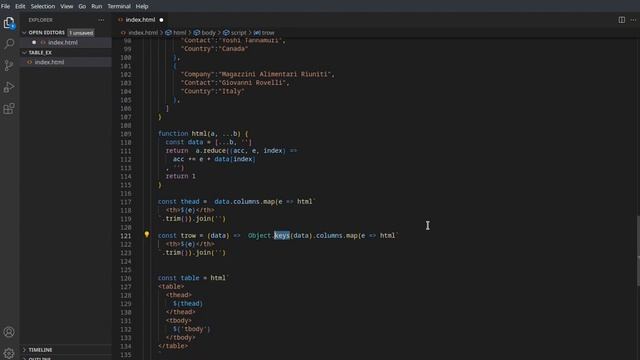This screenshot has width=640, height=360.
Task: Open the Accounts icon in activity bar
Action: pyautogui.click(x=9, y=332)
